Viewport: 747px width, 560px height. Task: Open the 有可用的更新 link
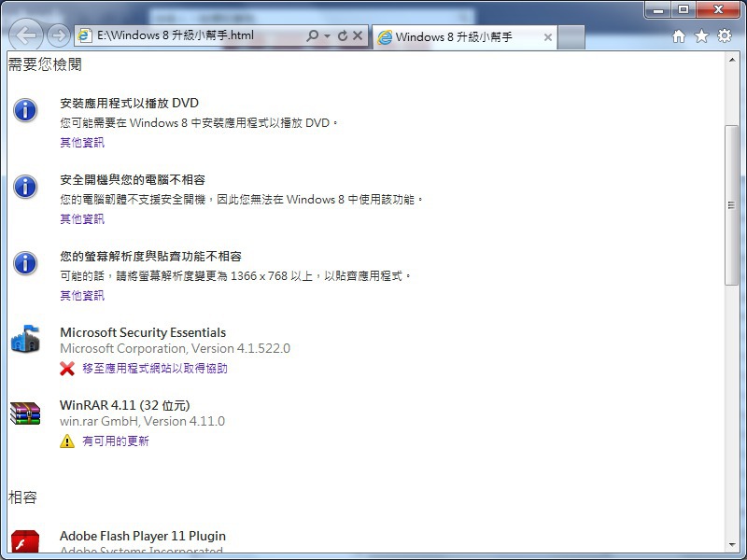point(116,441)
